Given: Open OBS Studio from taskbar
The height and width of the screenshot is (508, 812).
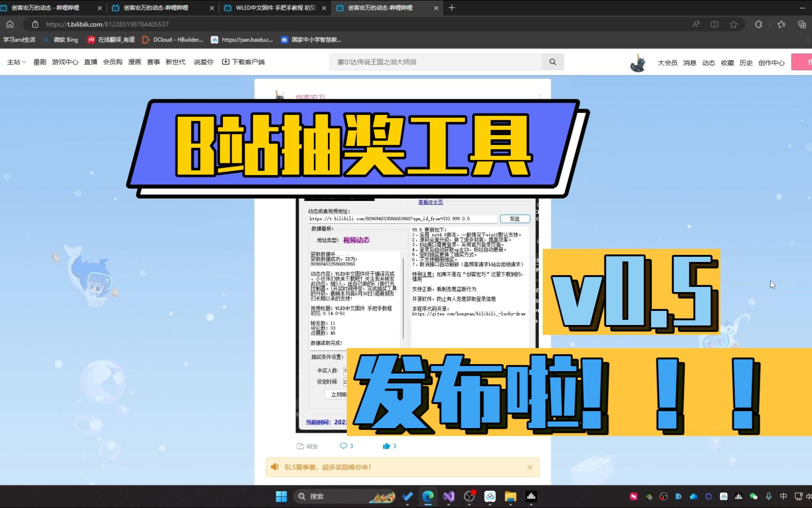Looking at the screenshot, I should pyautogui.click(x=469, y=496).
